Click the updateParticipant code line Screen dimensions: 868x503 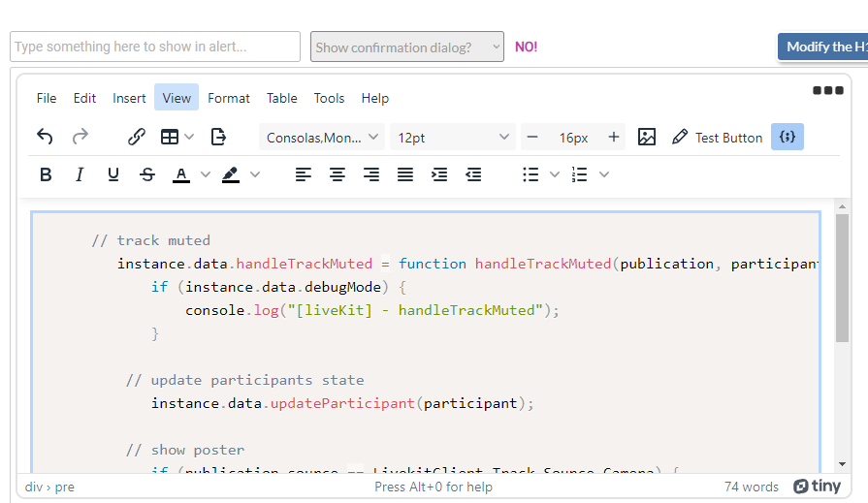point(342,403)
